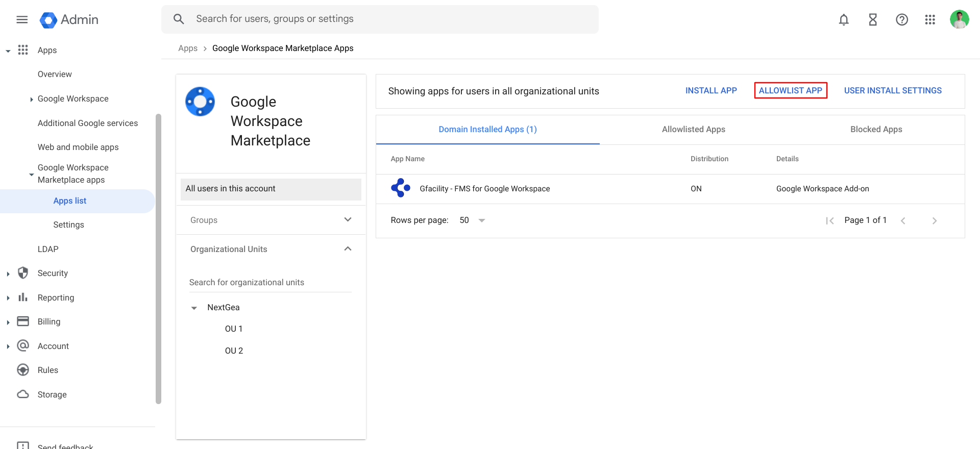Click the Account at-sign icon
Viewport: 980px width, 449px height.
[23, 345]
